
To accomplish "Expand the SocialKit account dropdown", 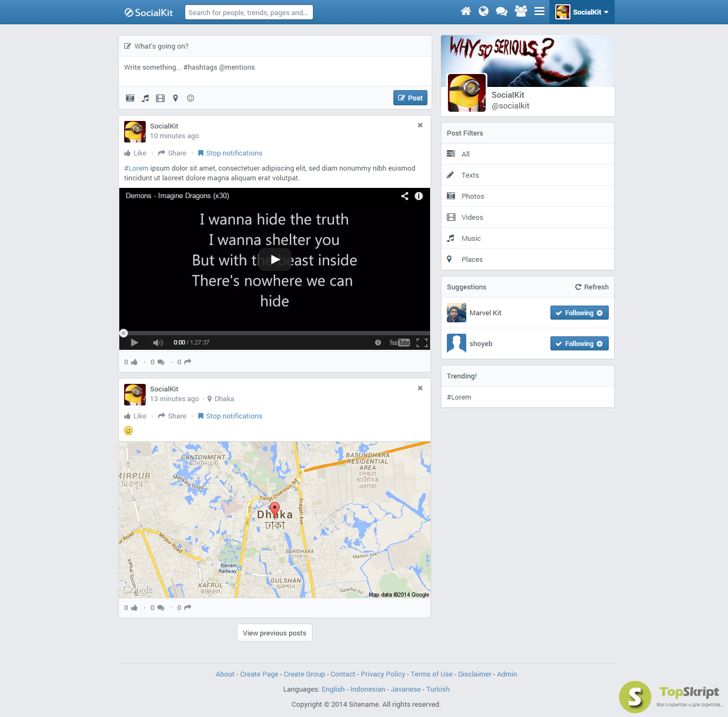I will tap(582, 12).
